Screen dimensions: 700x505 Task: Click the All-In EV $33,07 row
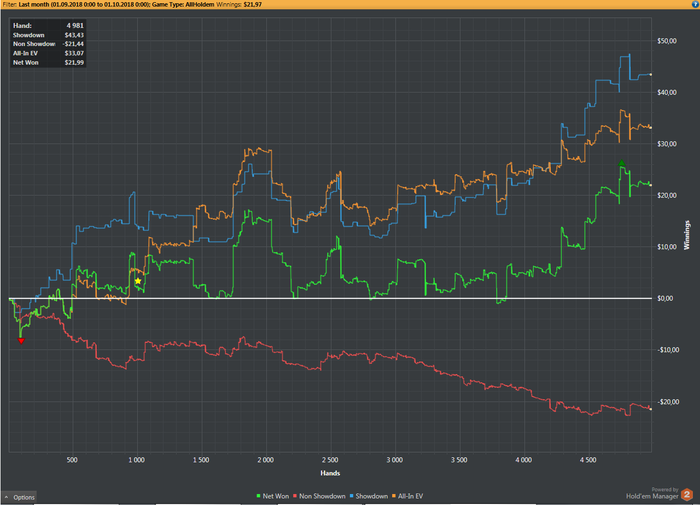pos(48,53)
